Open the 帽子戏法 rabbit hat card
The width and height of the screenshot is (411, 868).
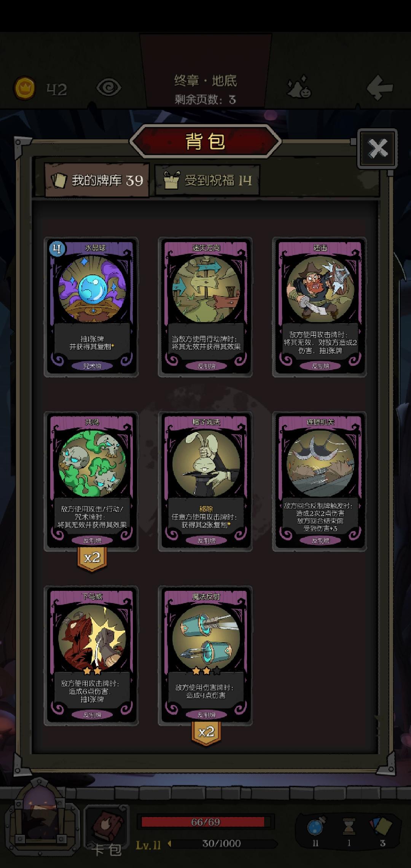pyautogui.click(x=205, y=481)
